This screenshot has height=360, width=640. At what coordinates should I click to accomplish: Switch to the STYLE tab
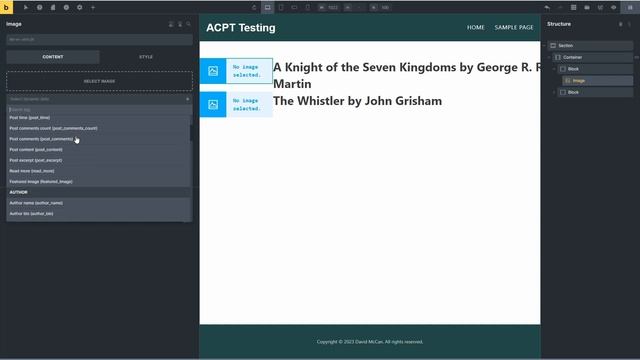tap(146, 57)
